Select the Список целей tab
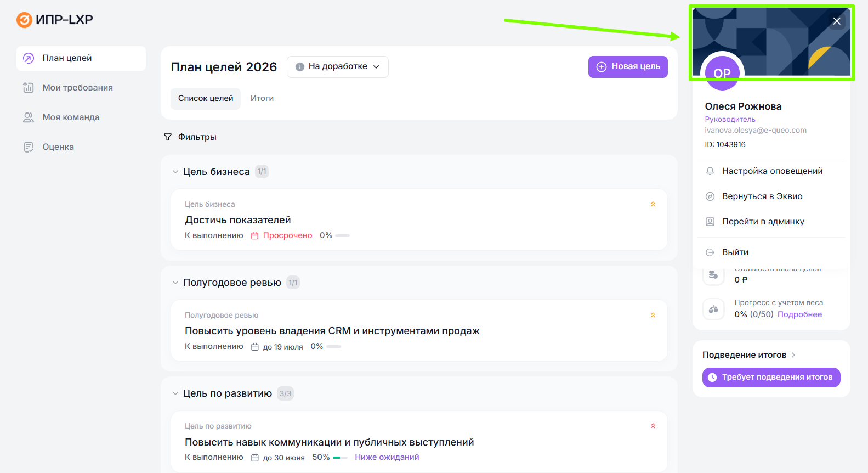Image resolution: width=868 pixels, height=473 pixels. 206,99
